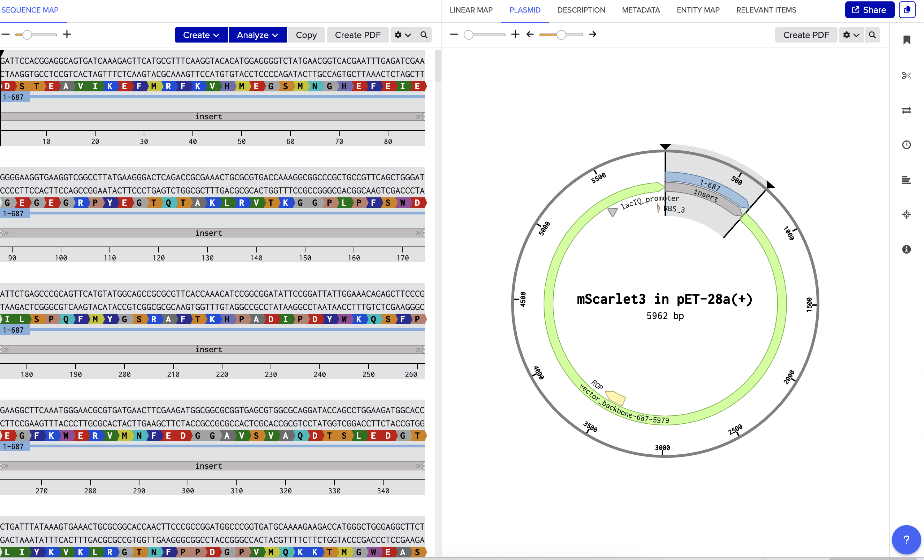Click plasmid title mScarlet3 in pET-28a(+)
This screenshot has height=560, width=924.
(x=665, y=299)
